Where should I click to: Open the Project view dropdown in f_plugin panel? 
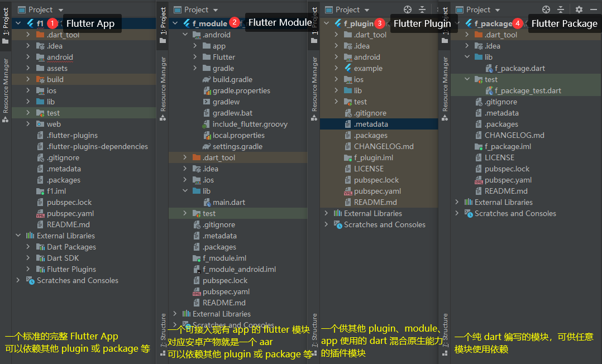pos(367,10)
